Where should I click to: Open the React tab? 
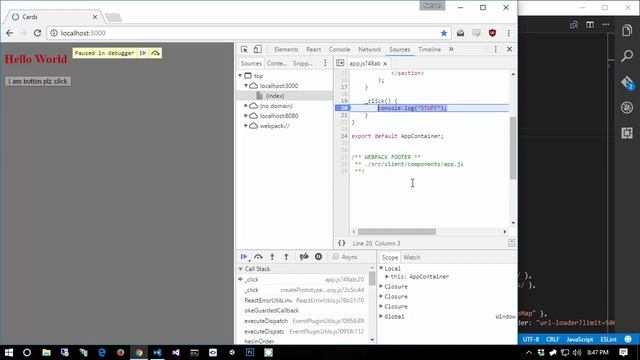tap(313, 49)
